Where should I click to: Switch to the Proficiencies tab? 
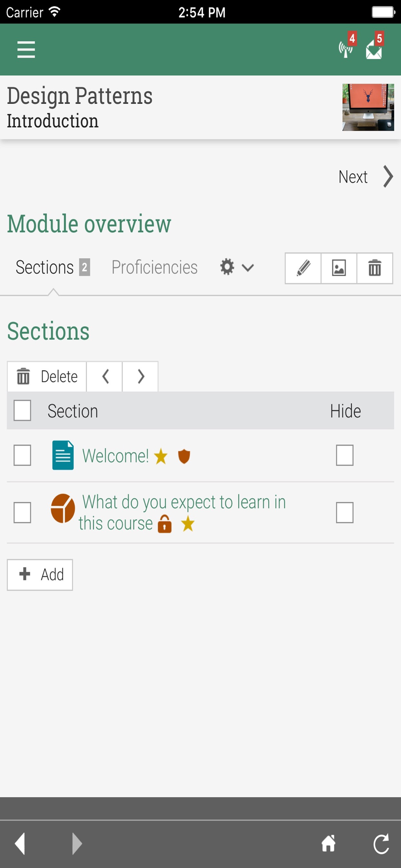[154, 267]
